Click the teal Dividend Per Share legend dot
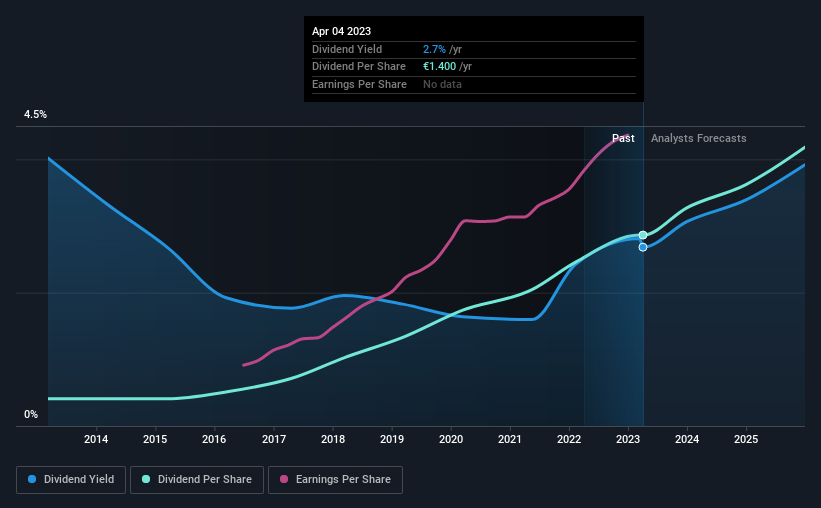Viewport: 821px width, 508px height. tap(146, 479)
